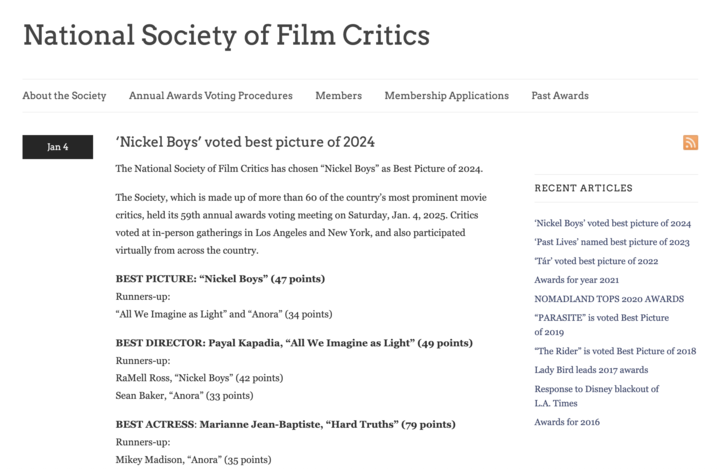
Task: Click the orange RSS feed icon
Action: [x=690, y=142]
